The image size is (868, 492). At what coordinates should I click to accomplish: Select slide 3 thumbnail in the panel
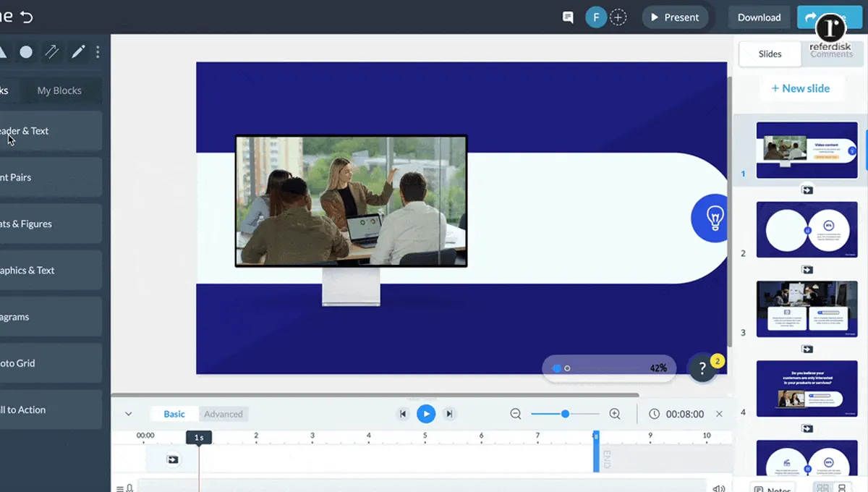(807, 309)
